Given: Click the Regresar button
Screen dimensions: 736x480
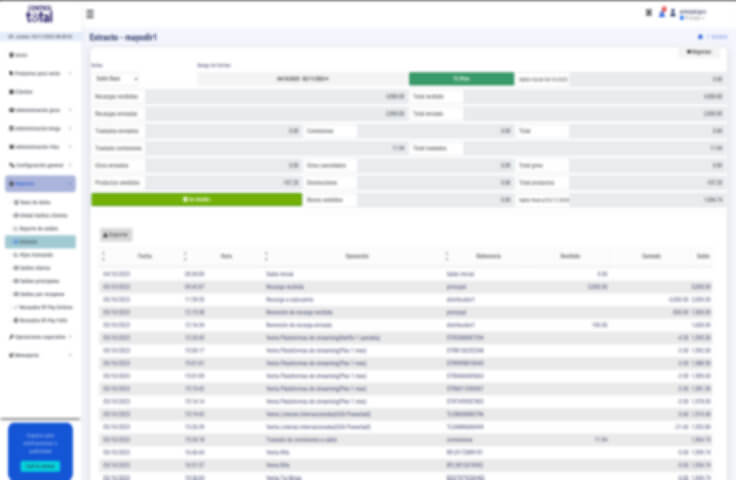Looking at the screenshot, I should pyautogui.click(x=701, y=51).
